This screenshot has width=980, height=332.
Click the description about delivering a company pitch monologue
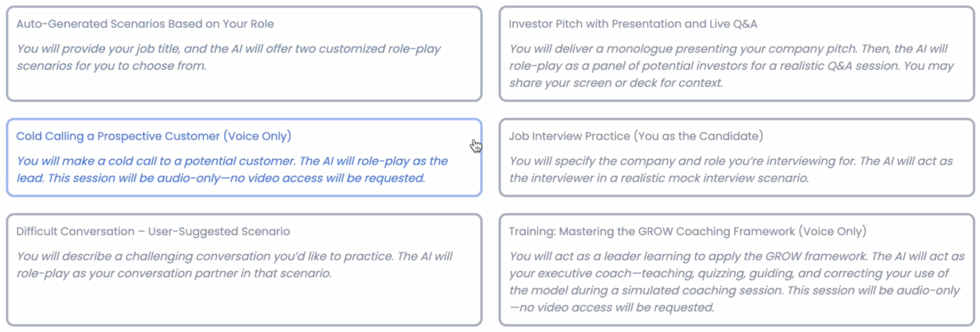[x=731, y=65]
